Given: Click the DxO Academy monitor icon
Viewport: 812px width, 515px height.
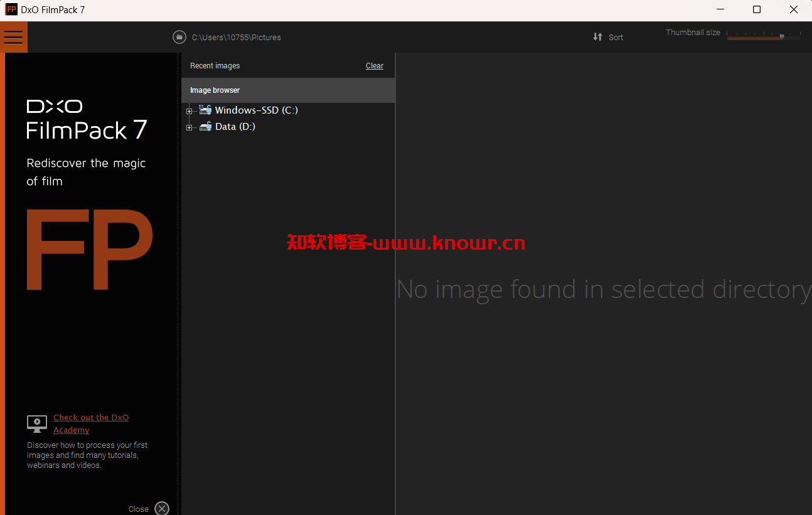Looking at the screenshot, I should 37,423.
